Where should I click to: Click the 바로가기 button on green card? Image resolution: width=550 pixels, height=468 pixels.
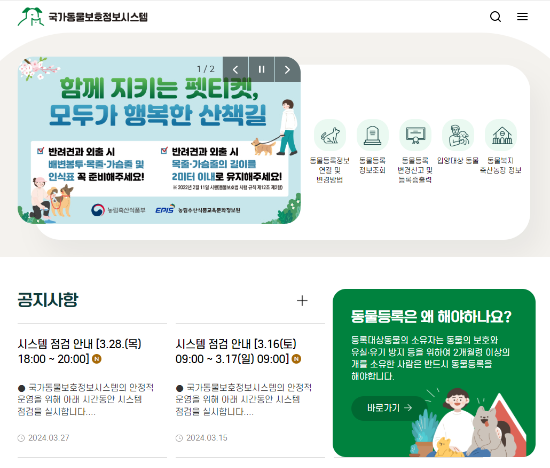389,408
